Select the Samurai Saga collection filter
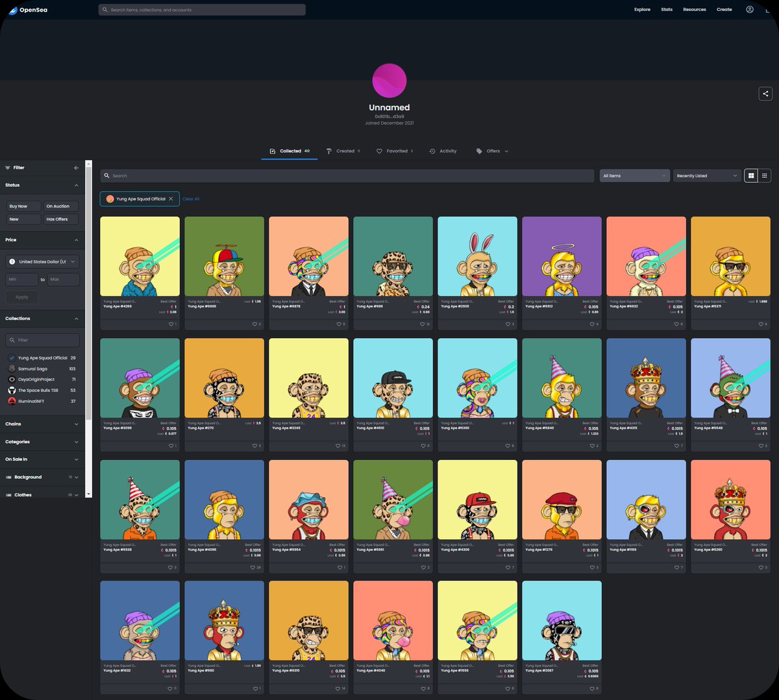779x700 pixels. coord(42,368)
